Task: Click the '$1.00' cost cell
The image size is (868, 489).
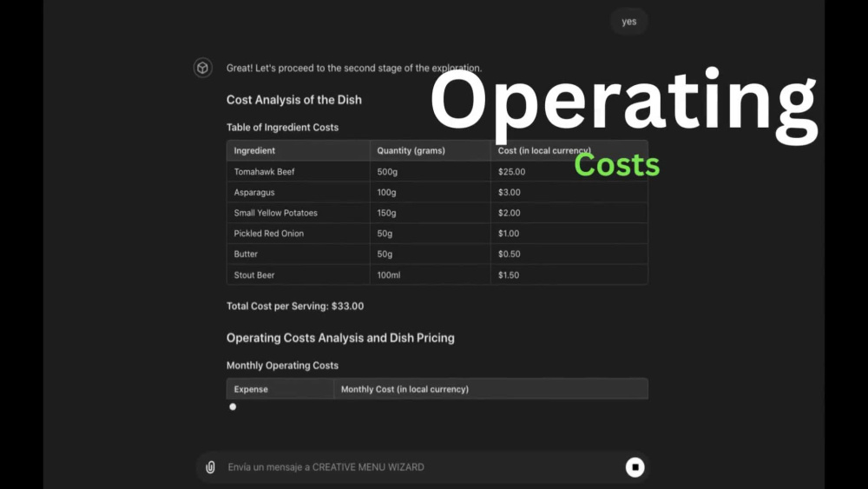Action: [x=569, y=233]
